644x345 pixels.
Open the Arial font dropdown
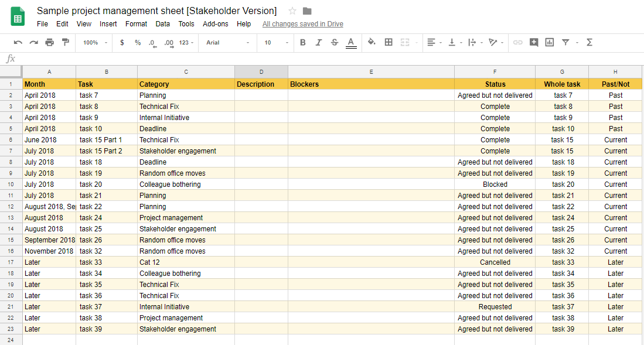point(227,43)
